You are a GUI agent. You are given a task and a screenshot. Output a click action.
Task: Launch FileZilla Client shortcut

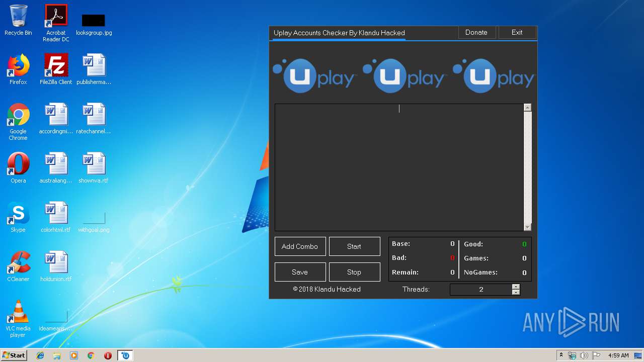[56, 69]
